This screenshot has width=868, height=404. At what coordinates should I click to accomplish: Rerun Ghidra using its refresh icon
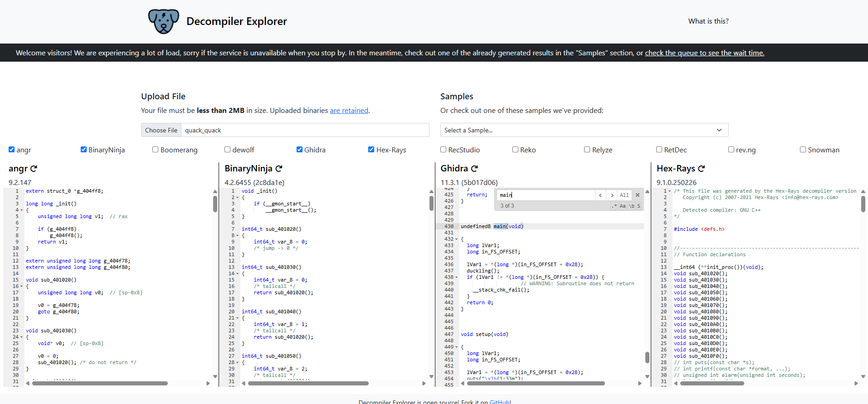tap(474, 168)
